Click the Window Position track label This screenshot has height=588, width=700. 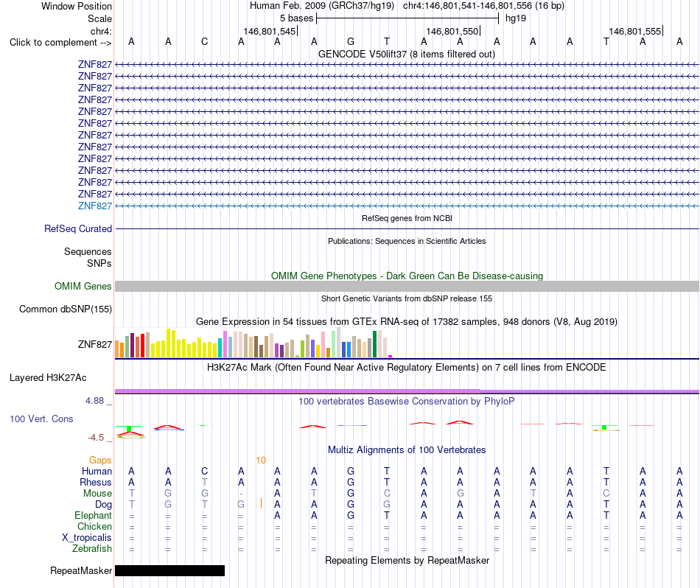pyautogui.click(x=77, y=6)
